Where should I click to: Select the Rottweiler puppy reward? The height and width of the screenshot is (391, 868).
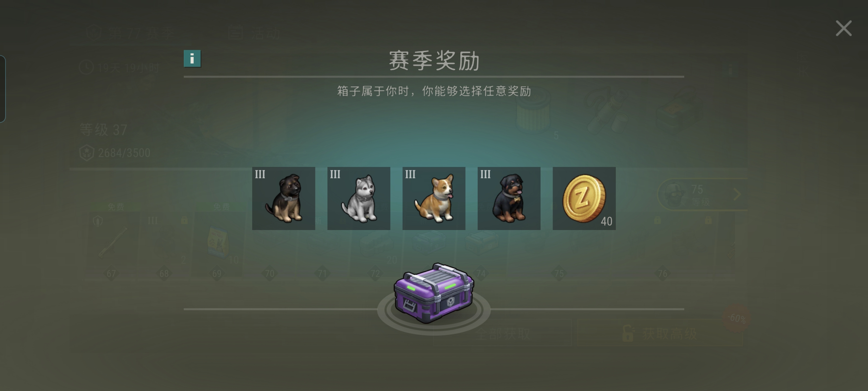[x=509, y=198]
